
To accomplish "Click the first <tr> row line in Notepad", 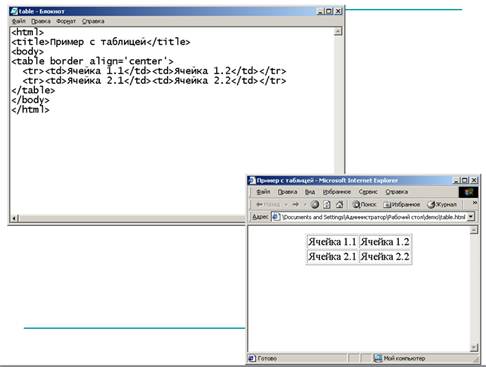I will (154, 71).
